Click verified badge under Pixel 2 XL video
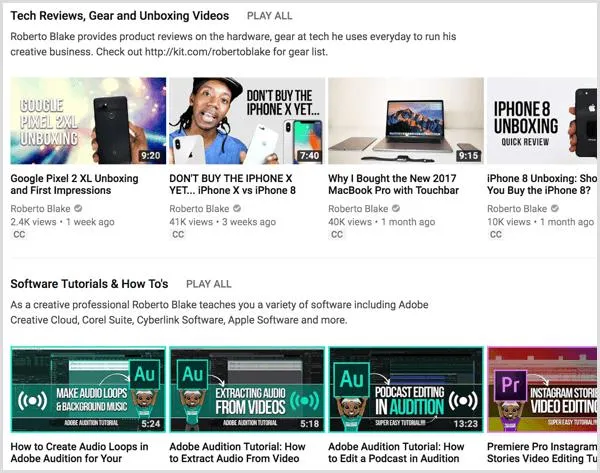Viewport: 600px width, 473px height. coord(78,208)
